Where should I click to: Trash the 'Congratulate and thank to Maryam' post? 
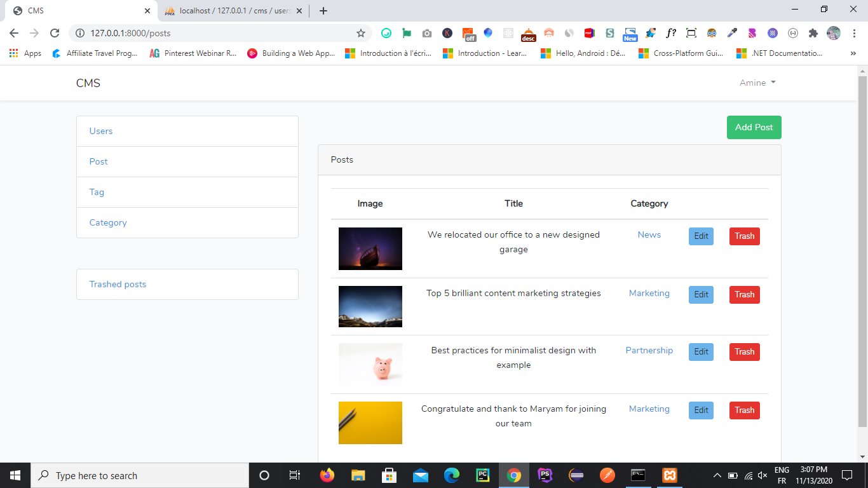[x=745, y=410]
